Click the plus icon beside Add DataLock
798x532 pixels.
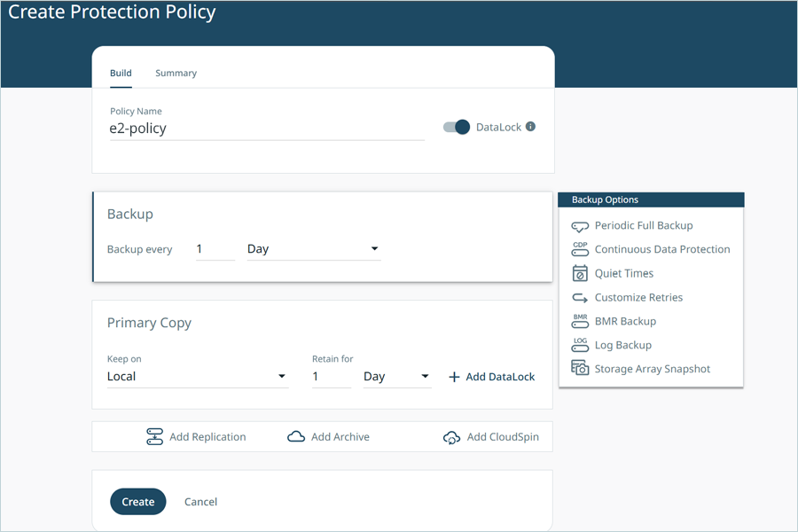(454, 377)
